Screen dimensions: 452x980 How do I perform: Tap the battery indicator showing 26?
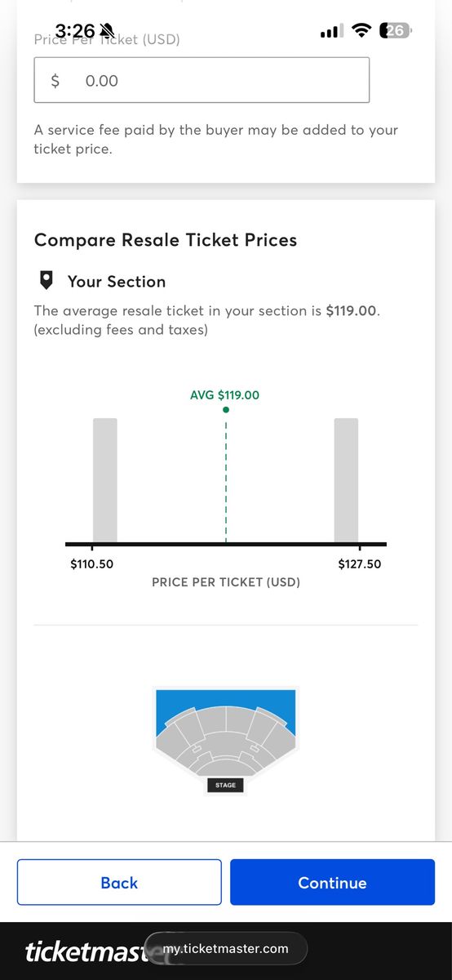pyautogui.click(x=397, y=31)
